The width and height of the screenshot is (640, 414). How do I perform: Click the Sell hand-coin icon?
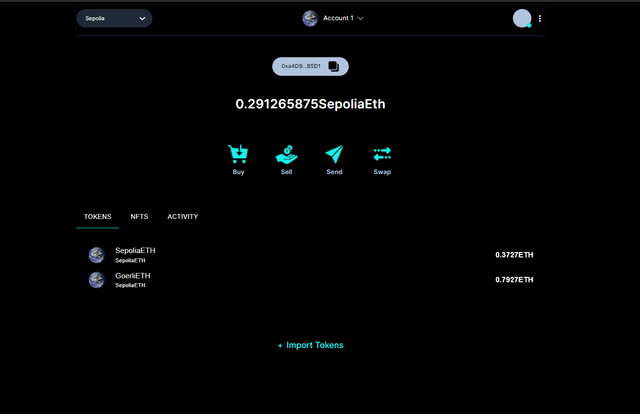(x=286, y=154)
